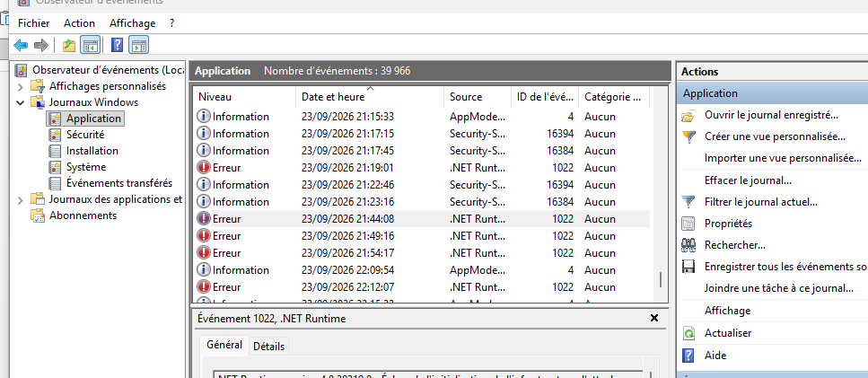Click the Back arrow toolbar icon
Viewport: 868px width, 378px height.
[21, 45]
